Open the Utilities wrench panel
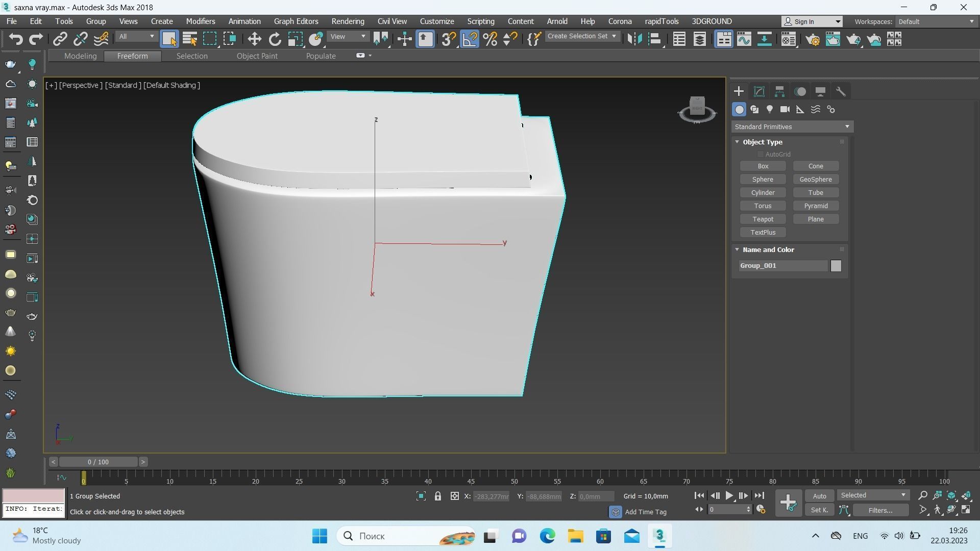980x551 pixels. [841, 92]
